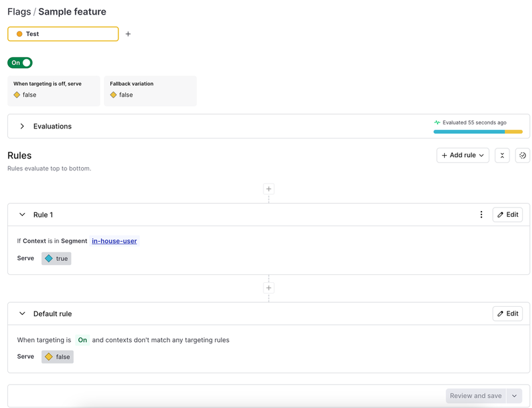Select the Test environment tab

pyautogui.click(x=63, y=34)
